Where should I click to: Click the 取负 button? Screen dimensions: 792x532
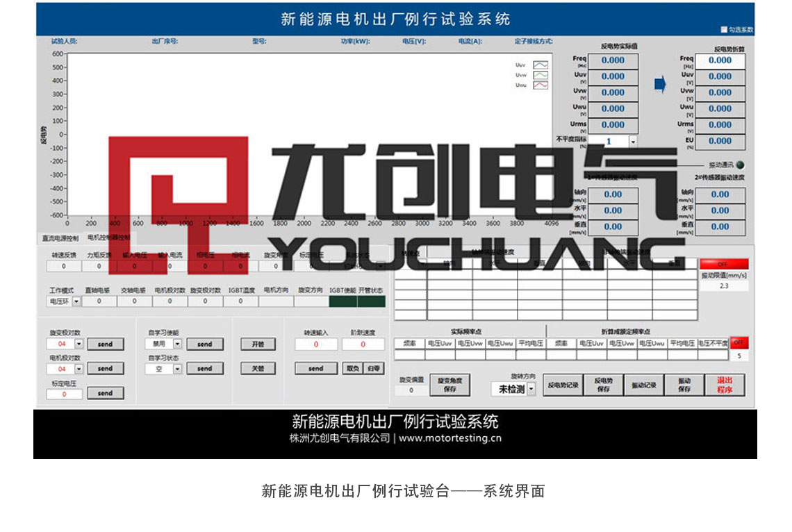tap(352, 369)
